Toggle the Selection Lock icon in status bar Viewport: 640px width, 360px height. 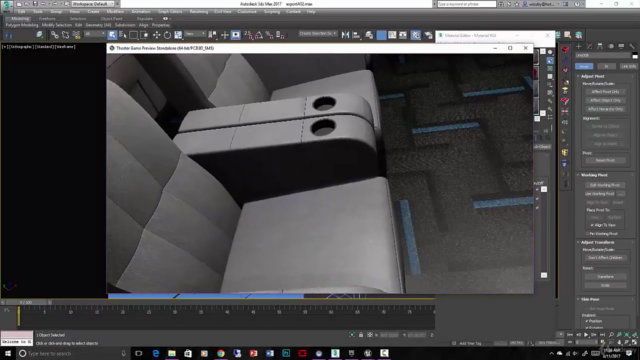361,335
